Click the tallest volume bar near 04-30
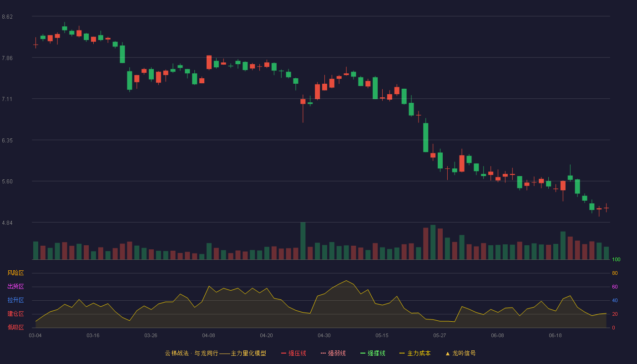The width and height of the screenshot is (637, 364). [x=303, y=241]
